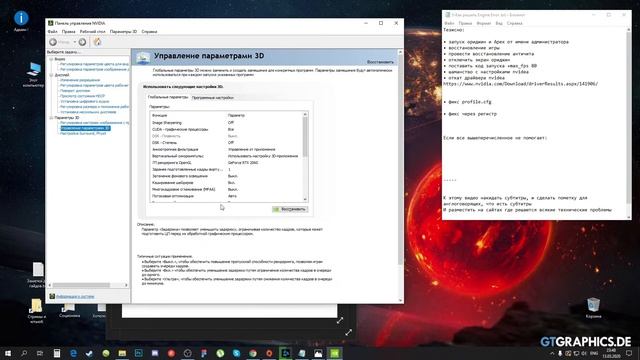Click Восстановить link in page header
640x360 pixels.
(380, 62)
